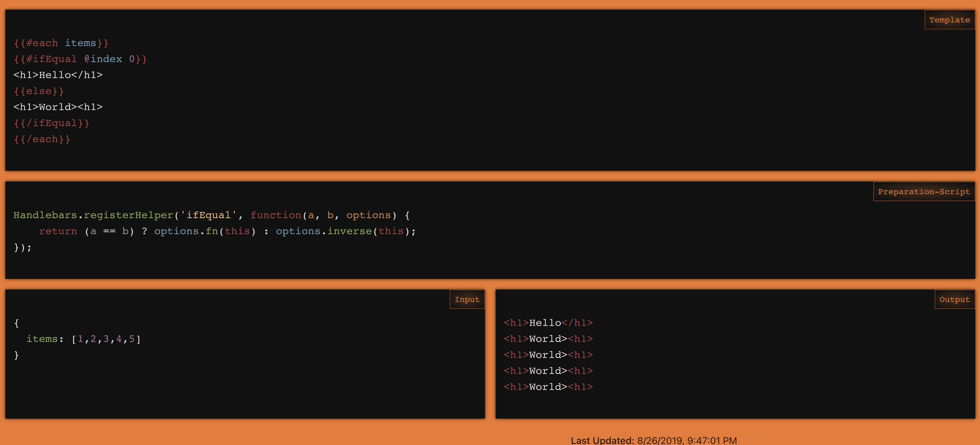Click the opening brace in Input

pos(16,323)
